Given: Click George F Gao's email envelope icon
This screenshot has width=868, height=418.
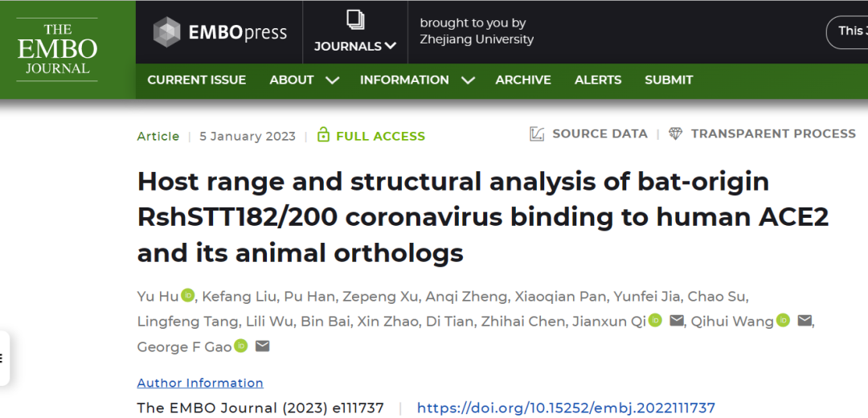Looking at the screenshot, I should click(x=262, y=346).
